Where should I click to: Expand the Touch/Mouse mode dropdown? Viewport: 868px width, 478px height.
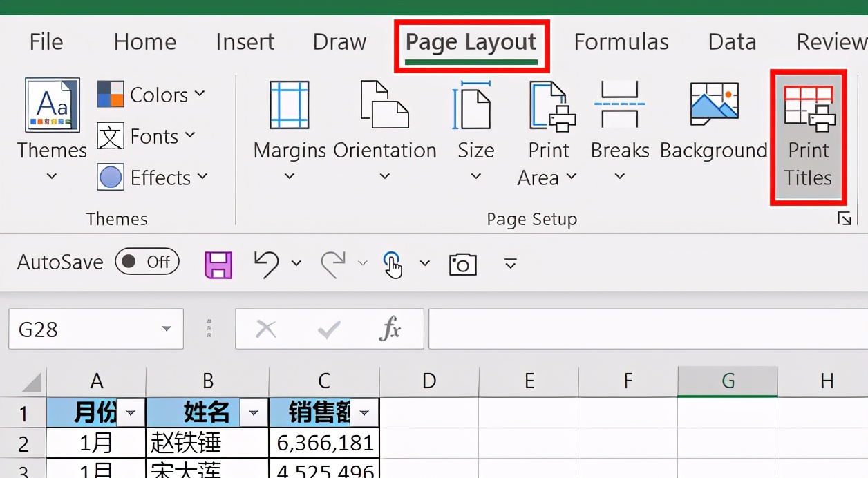click(x=425, y=263)
